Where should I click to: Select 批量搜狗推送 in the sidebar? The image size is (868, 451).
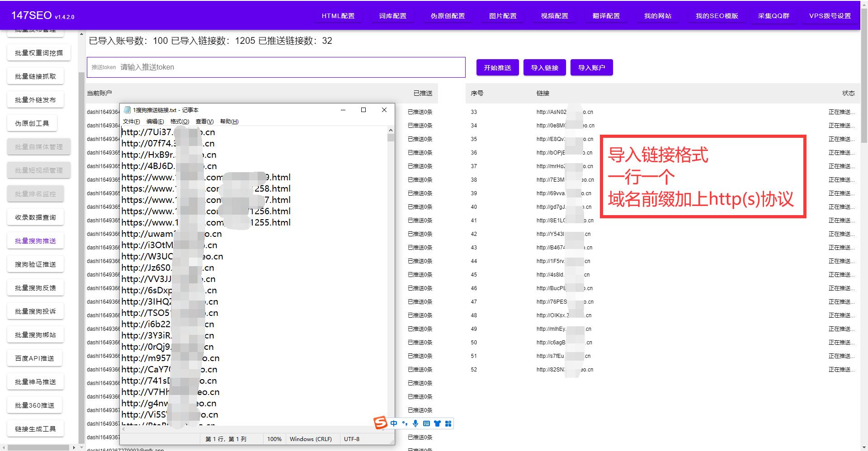(x=35, y=240)
